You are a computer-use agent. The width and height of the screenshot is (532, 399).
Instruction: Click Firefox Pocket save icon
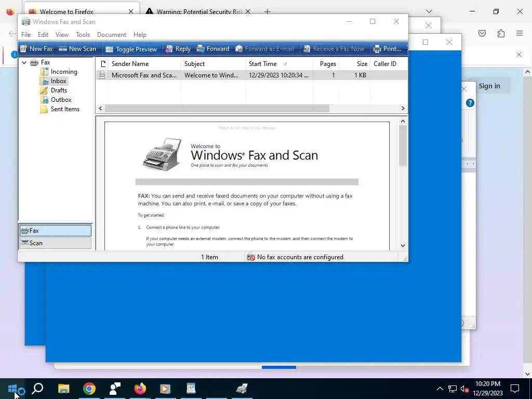(x=482, y=33)
